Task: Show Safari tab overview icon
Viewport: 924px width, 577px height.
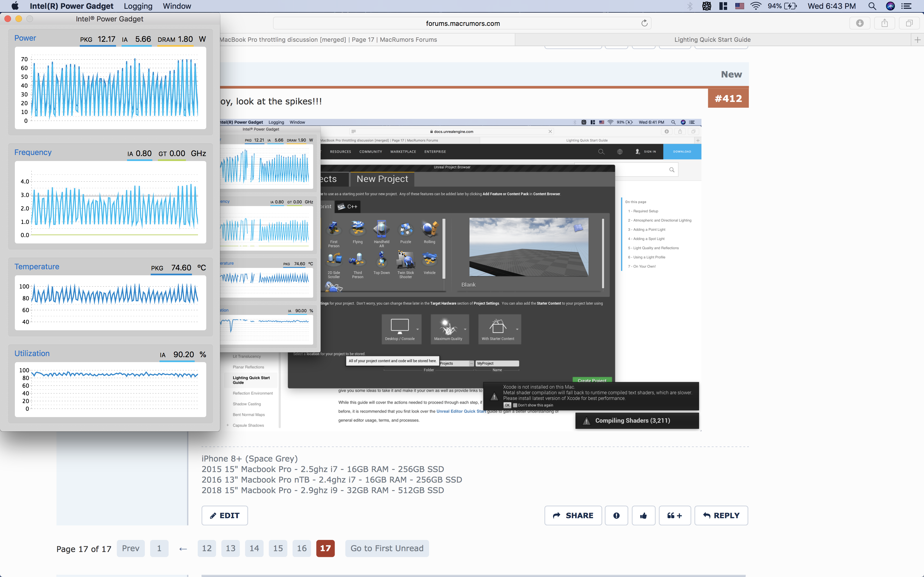Action: pos(909,23)
